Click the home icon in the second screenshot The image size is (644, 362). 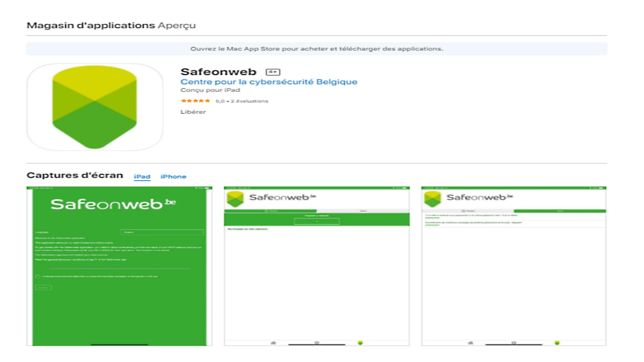pyautogui.click(x=273, y=343)
